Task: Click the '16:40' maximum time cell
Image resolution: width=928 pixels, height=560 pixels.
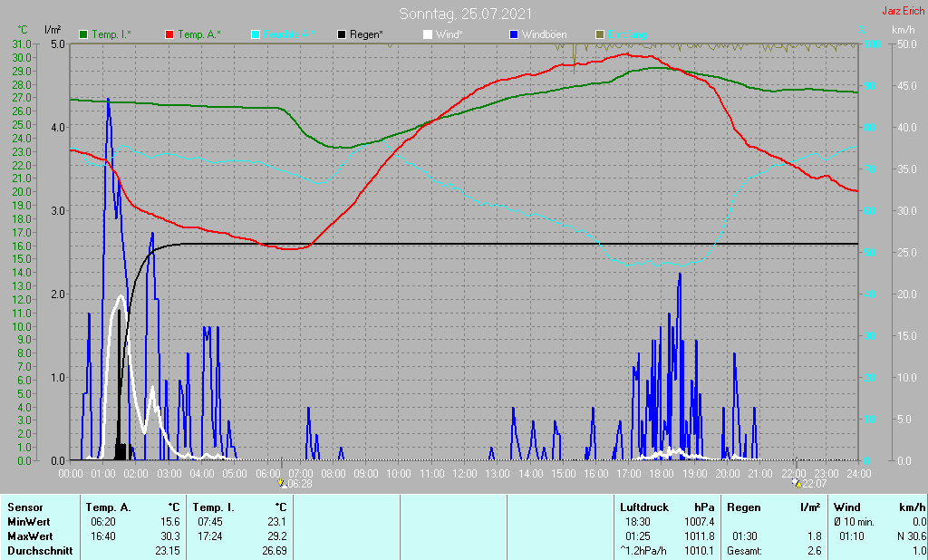Action: click(x=102, y=536)
